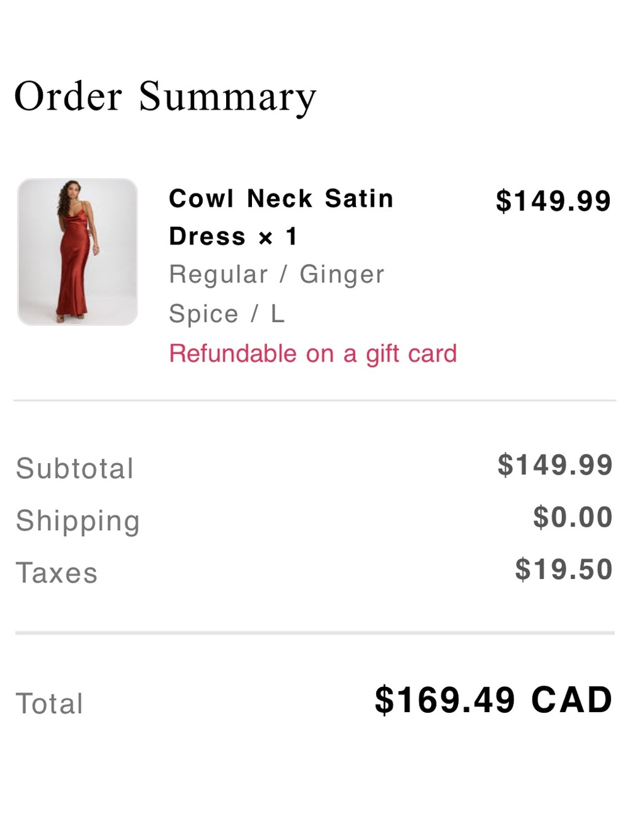Click the × 1 quantity in product title
Viewport: 630px width, 840px height.
pyautogui.click(x=277, y=237)
